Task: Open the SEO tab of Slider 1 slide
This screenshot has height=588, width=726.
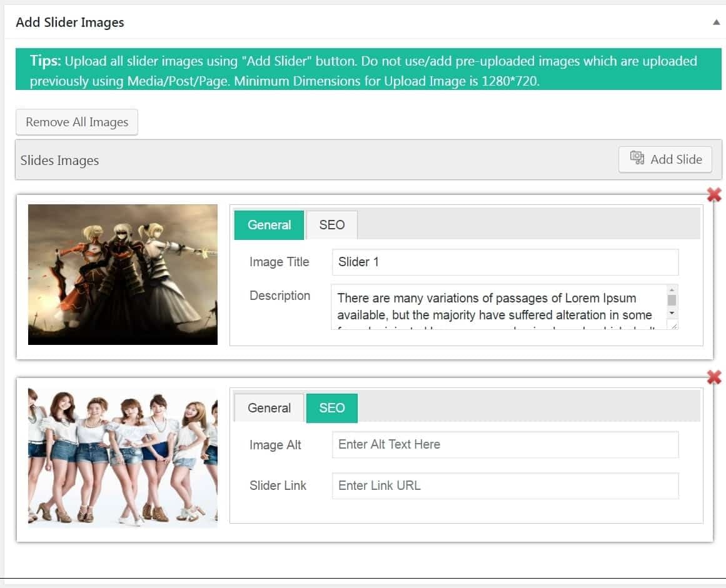Action: pyautogui.click(x=332, y=225)
